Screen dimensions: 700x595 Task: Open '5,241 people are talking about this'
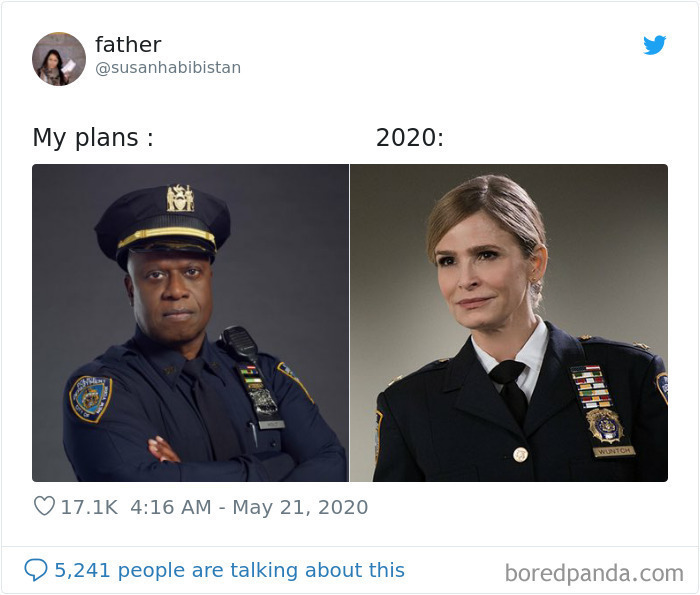229,570
